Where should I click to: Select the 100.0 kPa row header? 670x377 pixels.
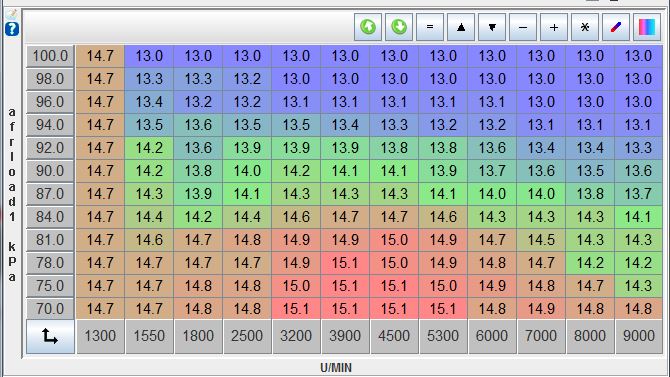click(x=50, y=56)
